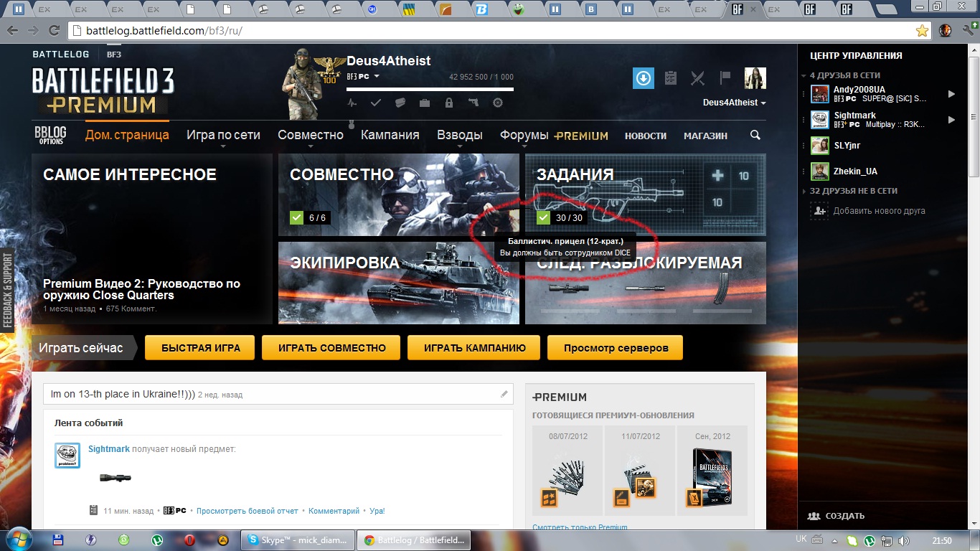
Task: Click the Battlefield 3 Premium logo
Action: (103, 91)
